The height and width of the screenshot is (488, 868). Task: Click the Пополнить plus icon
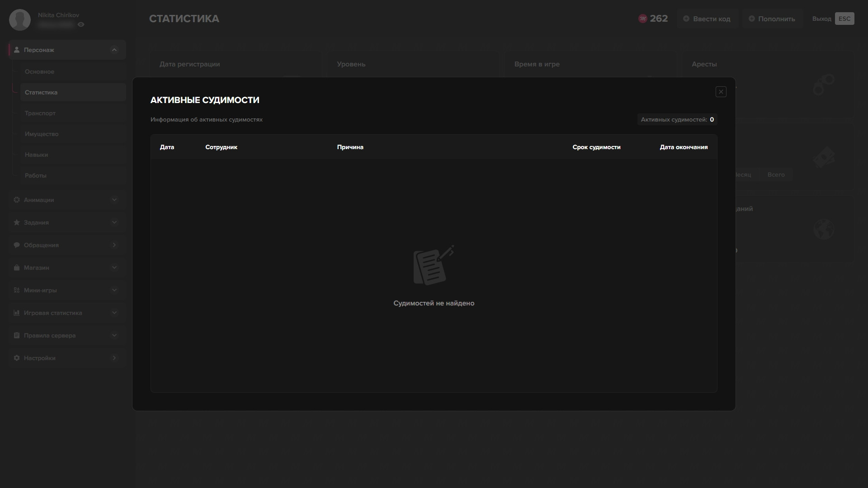751,19
